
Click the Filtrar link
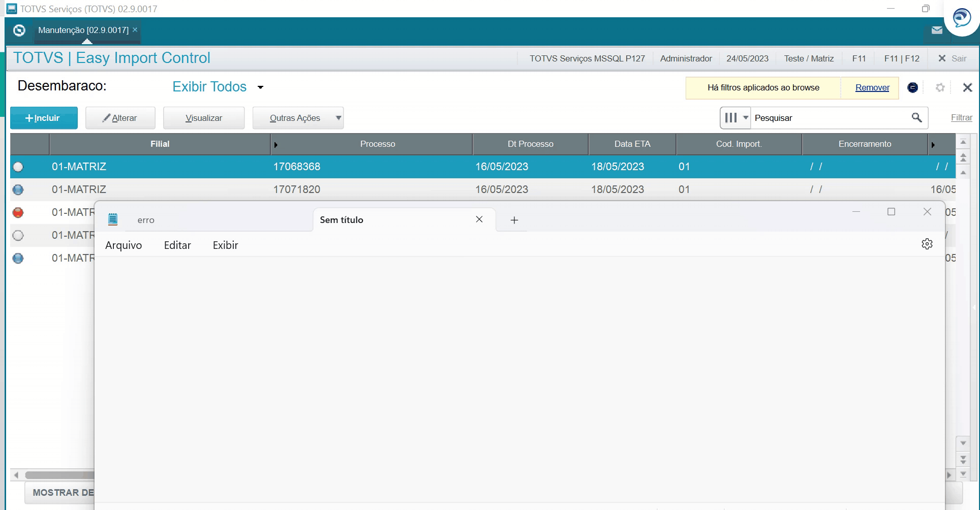961,117
